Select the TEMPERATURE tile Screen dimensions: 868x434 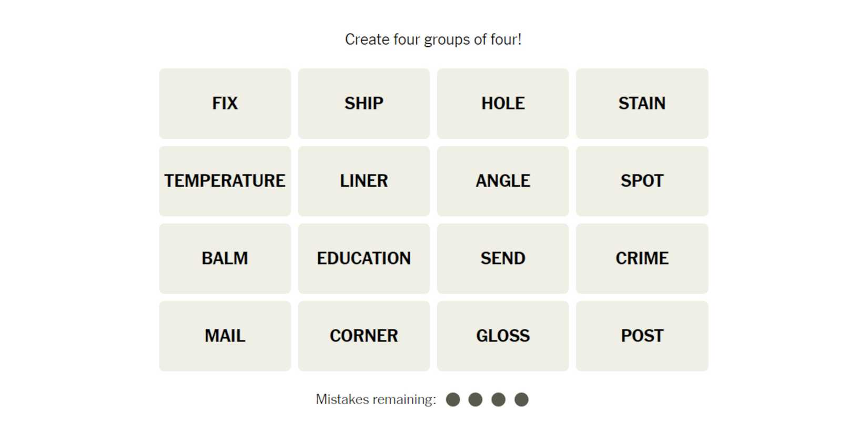point(225,181)
